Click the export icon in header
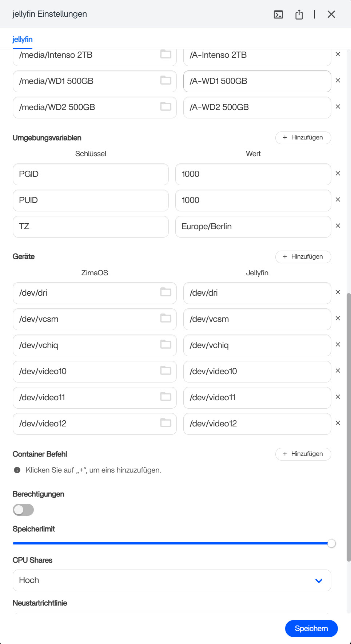 click(x=299, y=15)
